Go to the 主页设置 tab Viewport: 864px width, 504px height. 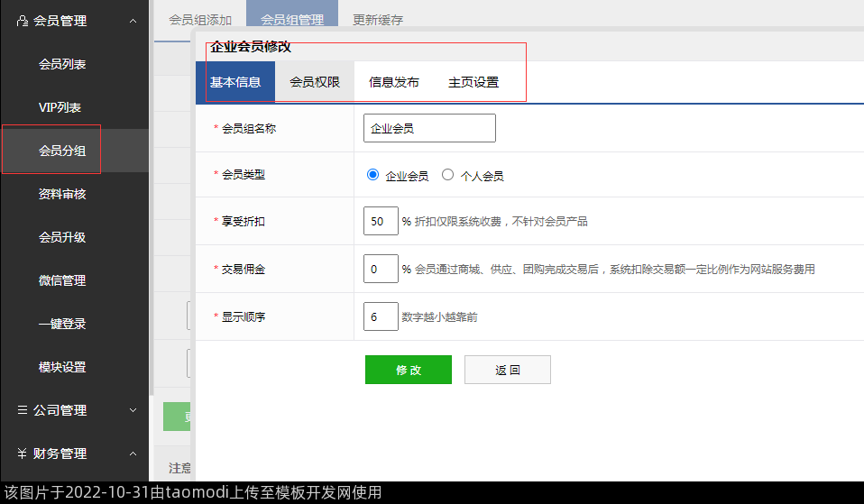tap(473, 82)
